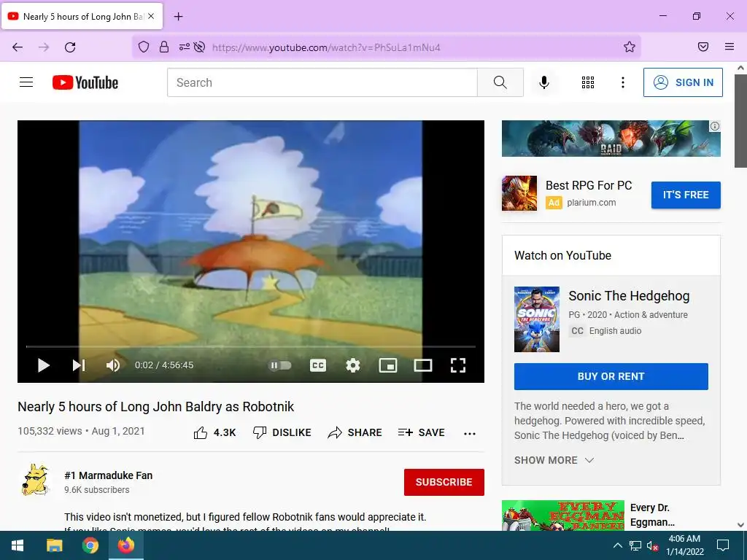The width and height of the screenshot is (747, 560).
Task: Mute the video volume
Action: click(113, 365)
